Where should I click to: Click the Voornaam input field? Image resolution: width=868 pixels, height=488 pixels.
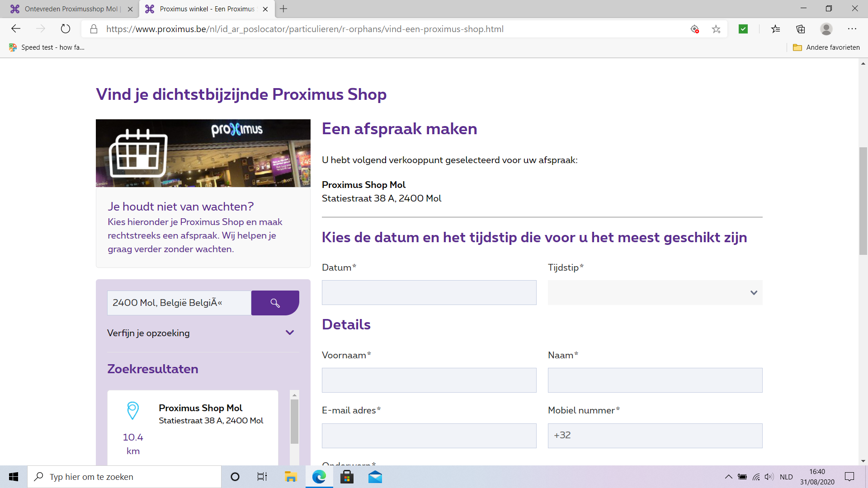[x=429, y=380]
